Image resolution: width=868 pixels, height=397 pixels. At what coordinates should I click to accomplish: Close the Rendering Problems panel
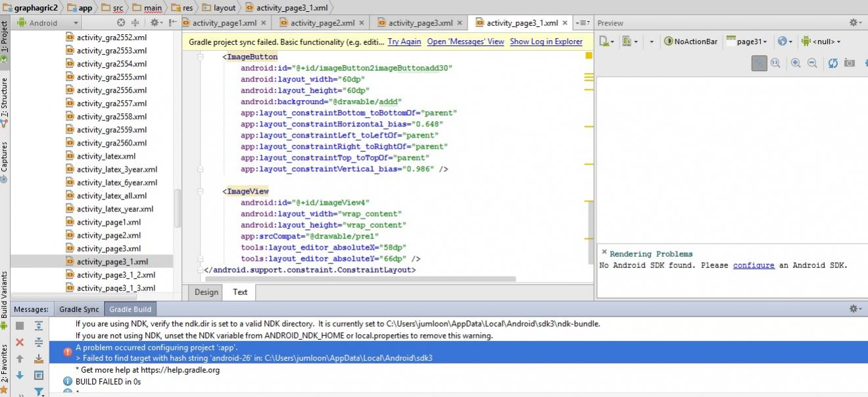click(604, 251)
